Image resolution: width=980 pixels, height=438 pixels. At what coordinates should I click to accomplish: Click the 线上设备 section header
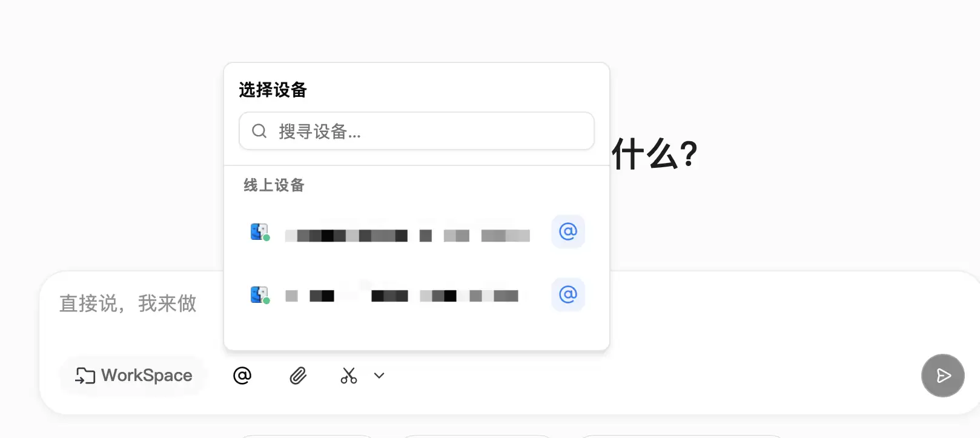(x=274, y=185)
